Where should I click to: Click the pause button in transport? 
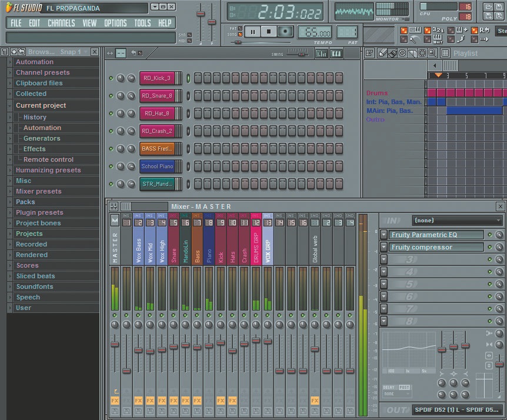click(253, 32)
